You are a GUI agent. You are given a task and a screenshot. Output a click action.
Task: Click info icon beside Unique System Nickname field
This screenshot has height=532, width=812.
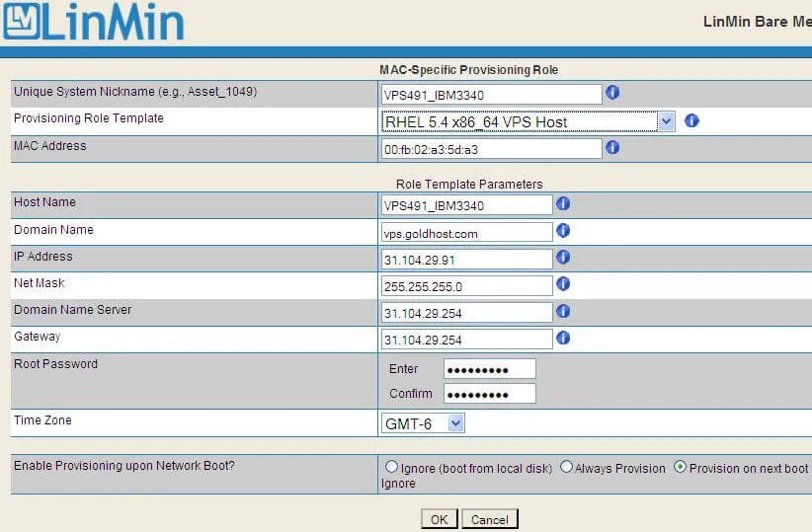click(x=612, y=93)
